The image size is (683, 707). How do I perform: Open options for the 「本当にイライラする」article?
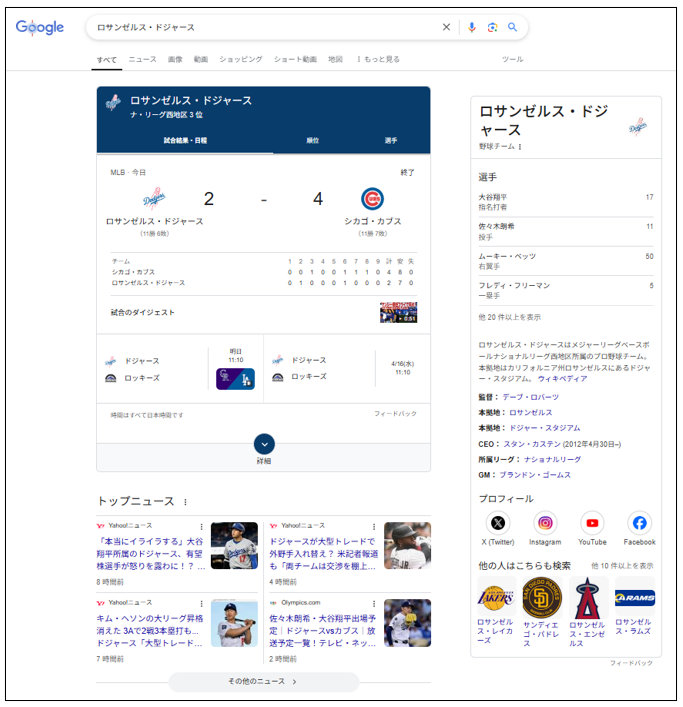click(x=202, y=527)
